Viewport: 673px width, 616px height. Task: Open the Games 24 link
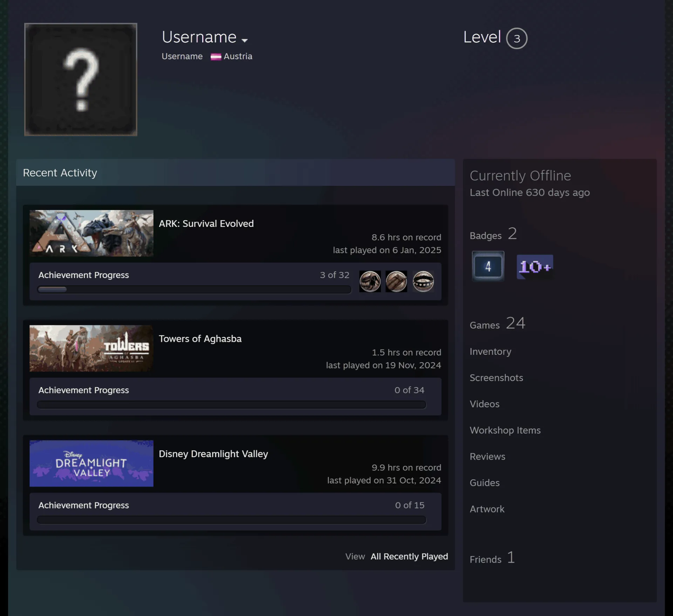click(x=497, y=323)
